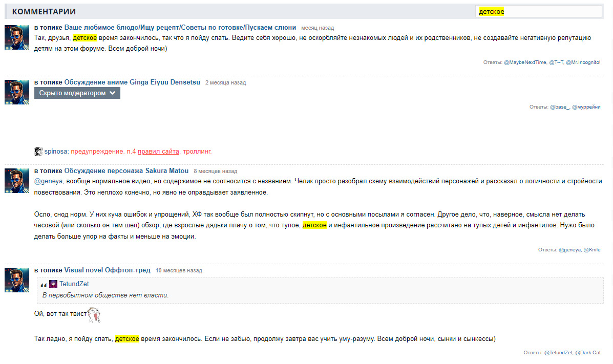Open user avatar on the Ginga Eiyuu Densetsu comment
The image size is (613, 364).
pos(17,92)
